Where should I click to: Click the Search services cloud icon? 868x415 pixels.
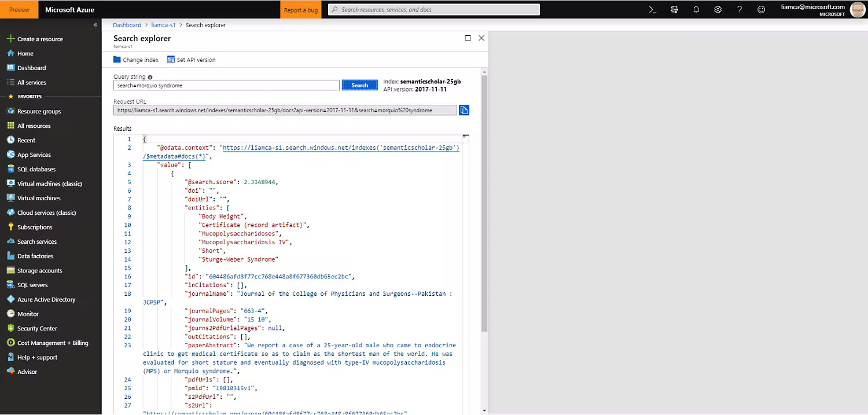coord(10,241)
